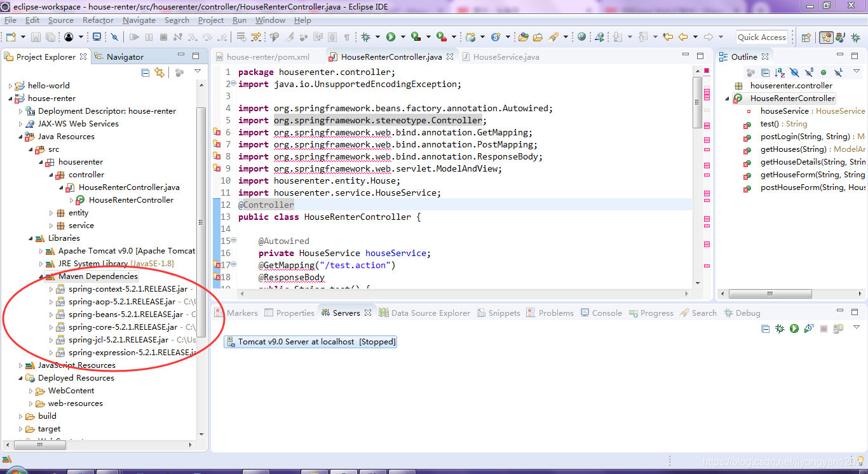Click the Run Last Tool external tools icon
Image resolution: width=868 pixels, height=474 pixels.
[x=440, y=37]
